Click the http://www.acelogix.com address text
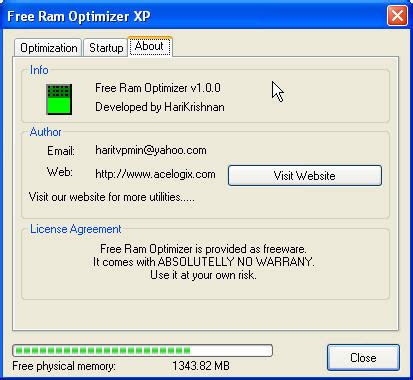413x380 pixels. point(155,174)
